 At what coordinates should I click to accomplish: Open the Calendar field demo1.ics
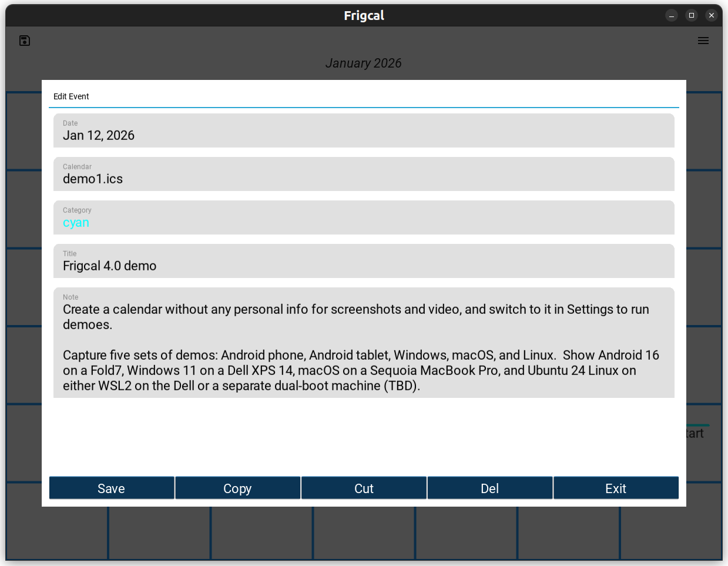click(364, 174)
